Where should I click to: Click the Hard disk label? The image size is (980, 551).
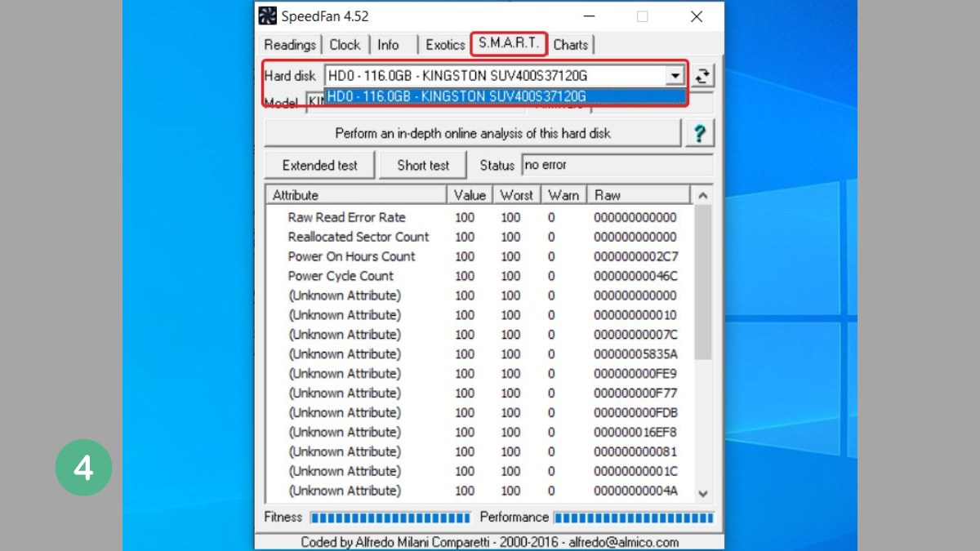pos(290,76)
